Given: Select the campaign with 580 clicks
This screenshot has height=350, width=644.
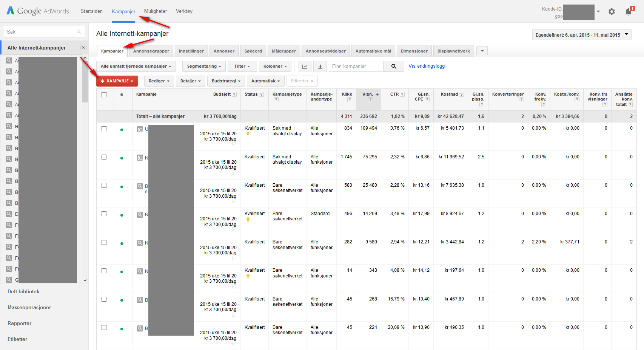Looking at the screenshot, I should [104, 186].
